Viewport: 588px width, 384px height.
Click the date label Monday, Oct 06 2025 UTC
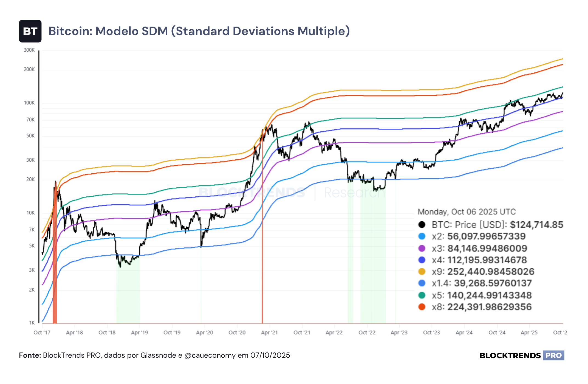pos(467,212)
